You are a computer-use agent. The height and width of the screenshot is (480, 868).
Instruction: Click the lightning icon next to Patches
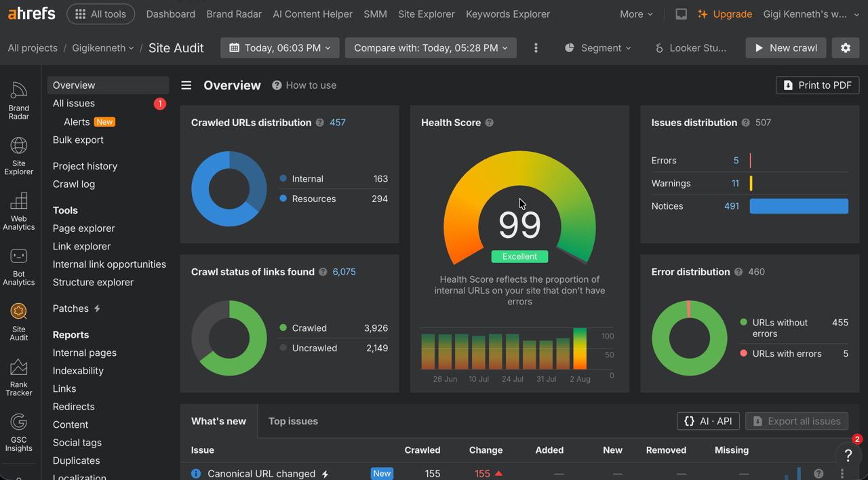[x=97, y=308]
